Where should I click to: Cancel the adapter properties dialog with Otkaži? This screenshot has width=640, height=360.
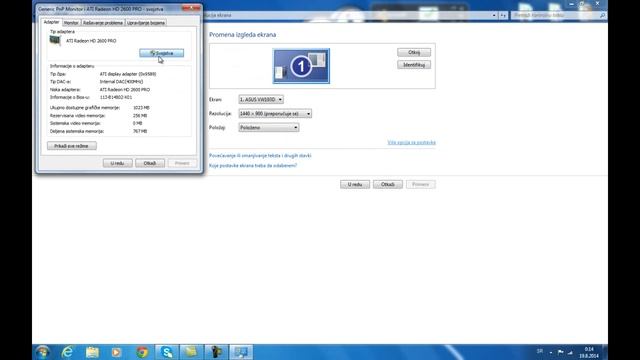tap(150, 163)
